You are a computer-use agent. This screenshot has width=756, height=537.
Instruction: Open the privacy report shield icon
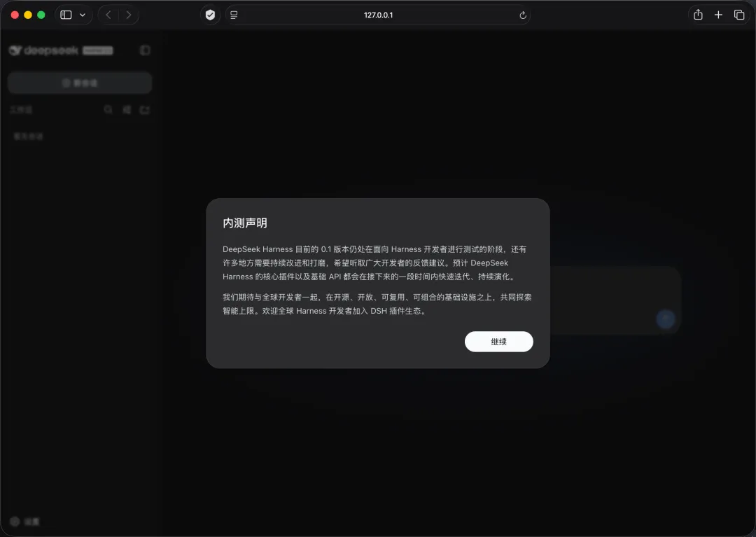(210, 15)
